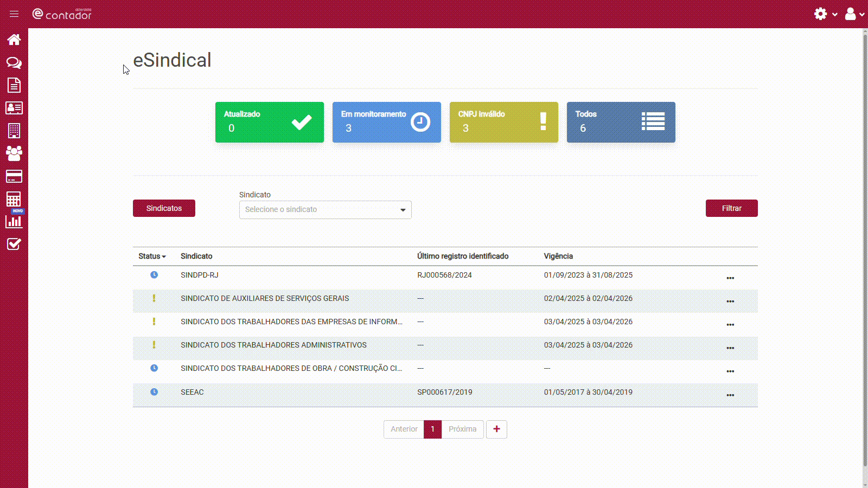Screen dimensions: 868x488
Task: Open the bar chart sidebar icon
Action: tap(14, 221)
